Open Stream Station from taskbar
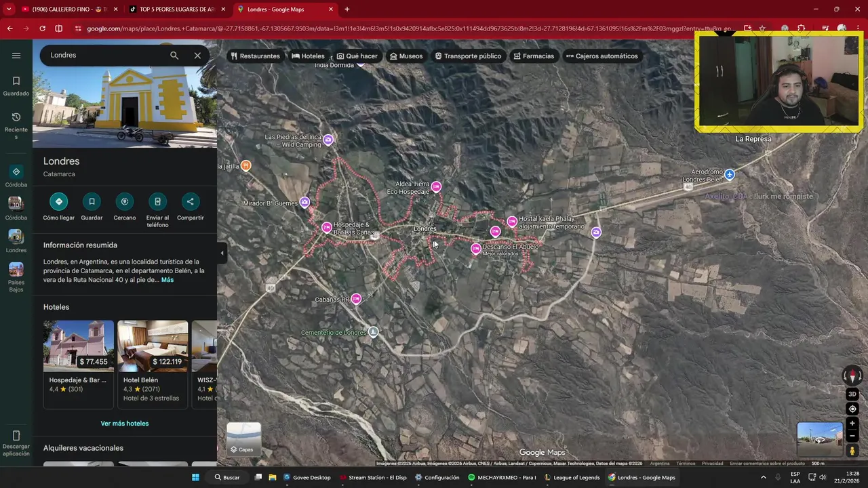The image size is (868, 488). point(373,477)
